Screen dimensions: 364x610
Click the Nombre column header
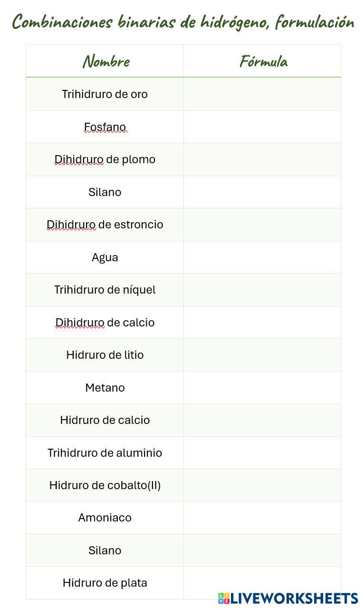[105, 61]
